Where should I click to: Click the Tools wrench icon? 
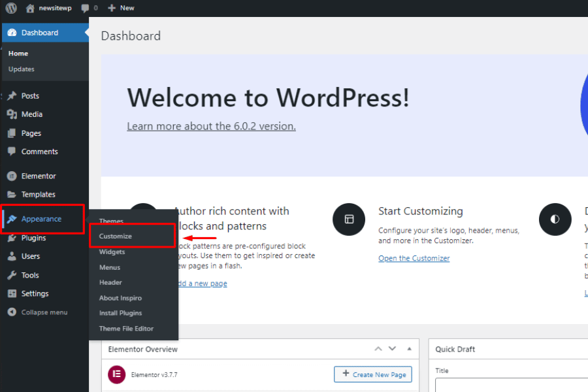12,275
